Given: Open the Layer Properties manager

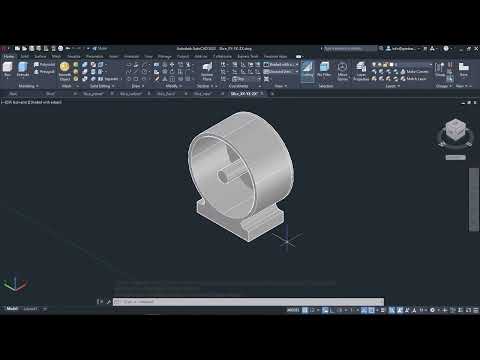Looking at the screenshot, I should click(x=361, y=71).
